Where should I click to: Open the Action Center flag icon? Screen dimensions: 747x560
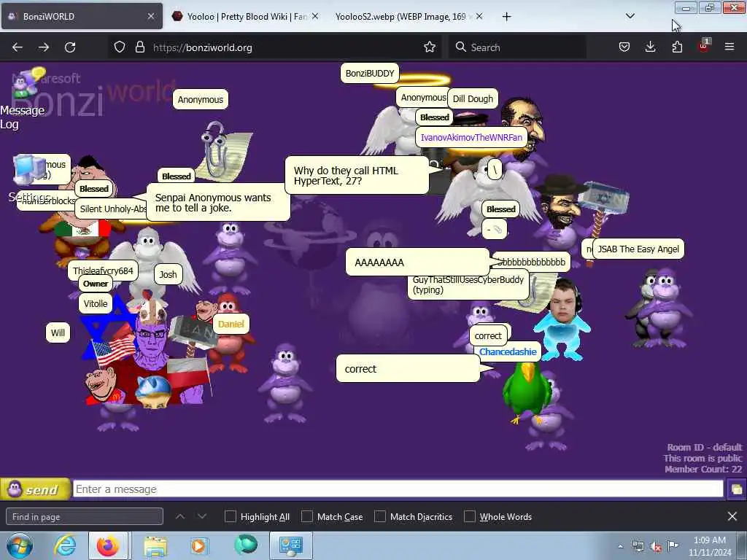coord(673,546)
